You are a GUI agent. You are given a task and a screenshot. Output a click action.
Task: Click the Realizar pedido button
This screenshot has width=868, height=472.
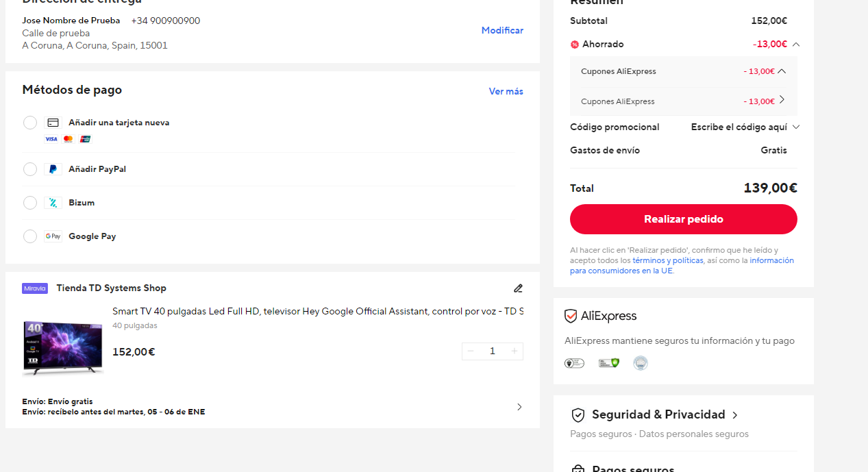click(684, 219)
